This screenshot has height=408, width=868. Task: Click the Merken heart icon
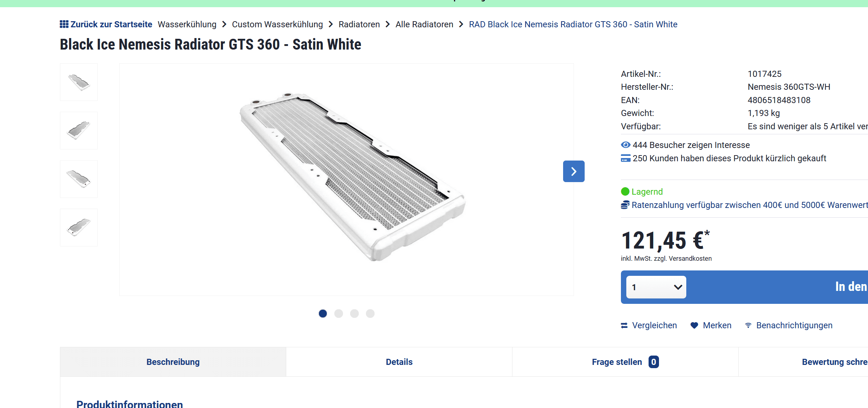694,325
